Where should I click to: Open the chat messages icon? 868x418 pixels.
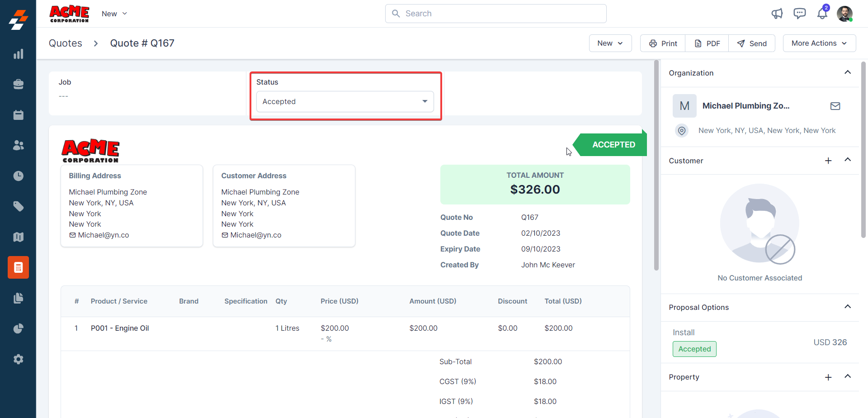coord(799,14)
